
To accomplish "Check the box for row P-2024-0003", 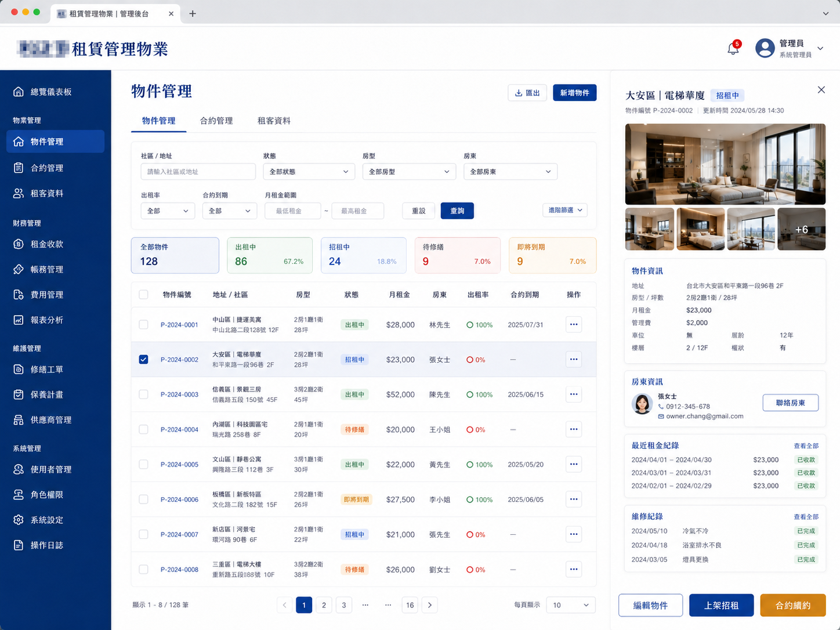I will [x=143, y=394].
